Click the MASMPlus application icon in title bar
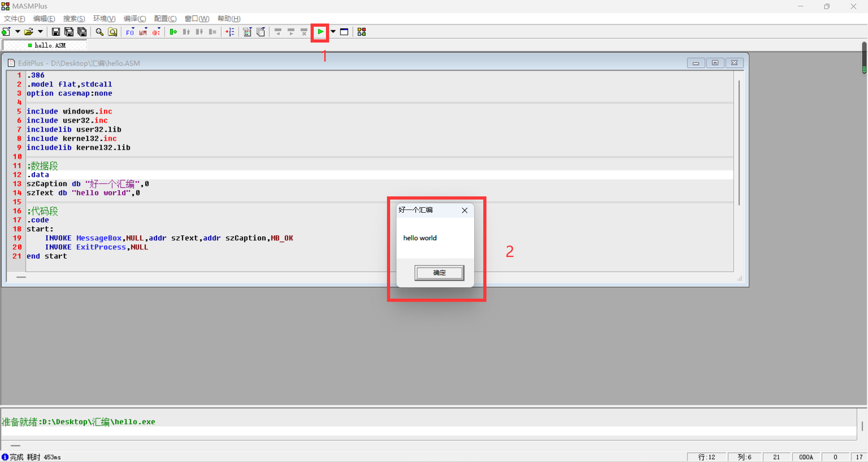Image resolution: width=868 pixels, height=462 pixels. (5, 6)
